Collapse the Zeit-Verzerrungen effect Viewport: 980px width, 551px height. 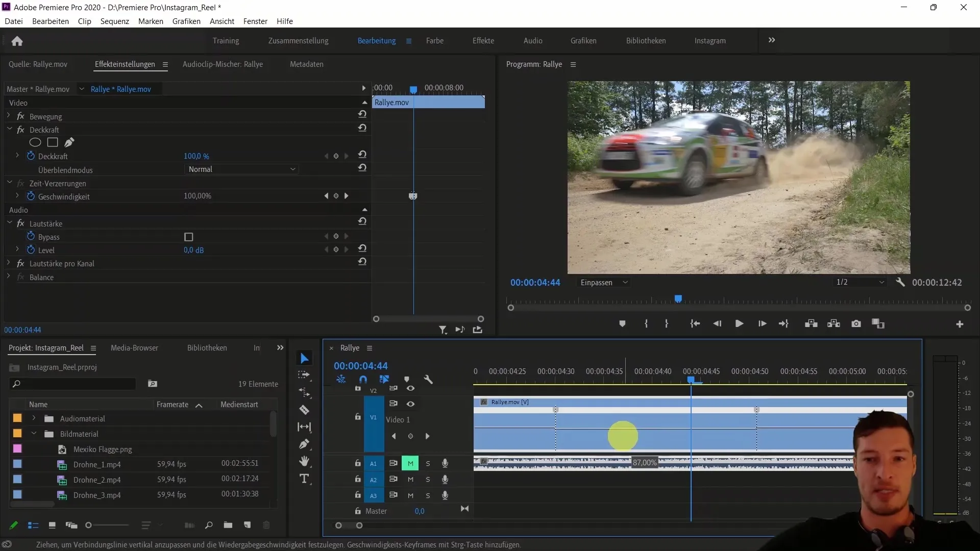point(9,183)
